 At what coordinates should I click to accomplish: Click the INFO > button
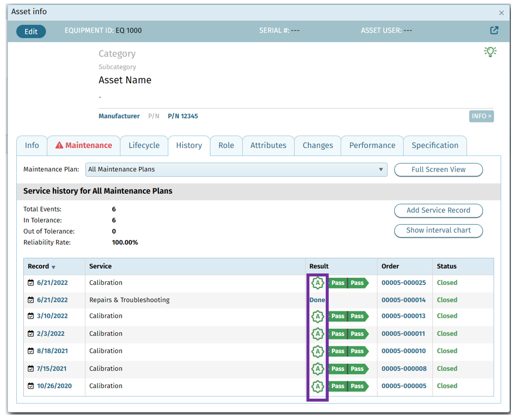click(x=481, y=116)
